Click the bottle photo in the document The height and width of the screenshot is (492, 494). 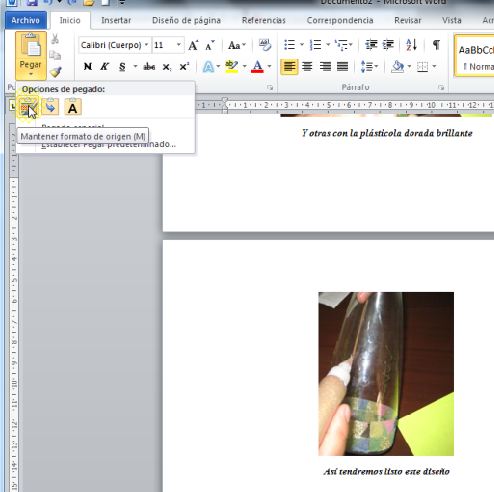(386, 374)
